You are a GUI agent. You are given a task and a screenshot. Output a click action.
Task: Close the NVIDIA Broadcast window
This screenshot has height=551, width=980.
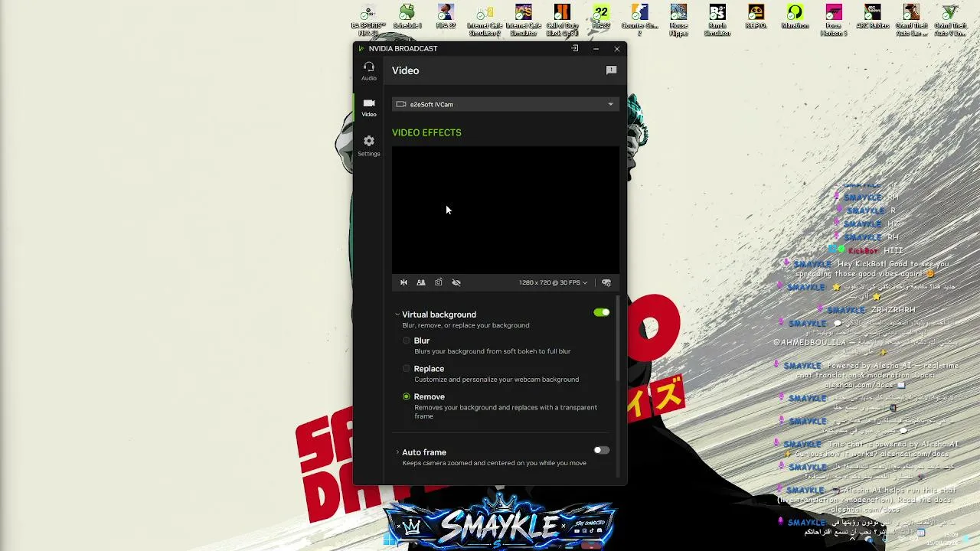click(x=617, y=48)
